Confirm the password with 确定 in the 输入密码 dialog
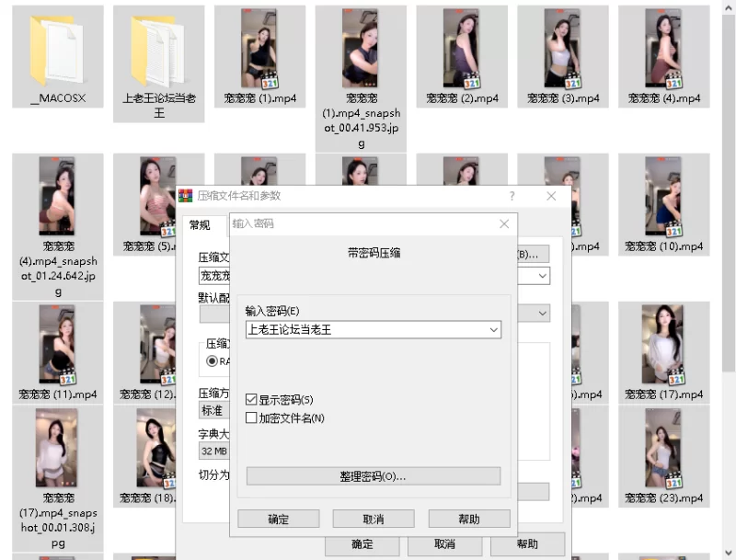Image resolution: width=736 pixels, height=560 pixels. (278, 519)
